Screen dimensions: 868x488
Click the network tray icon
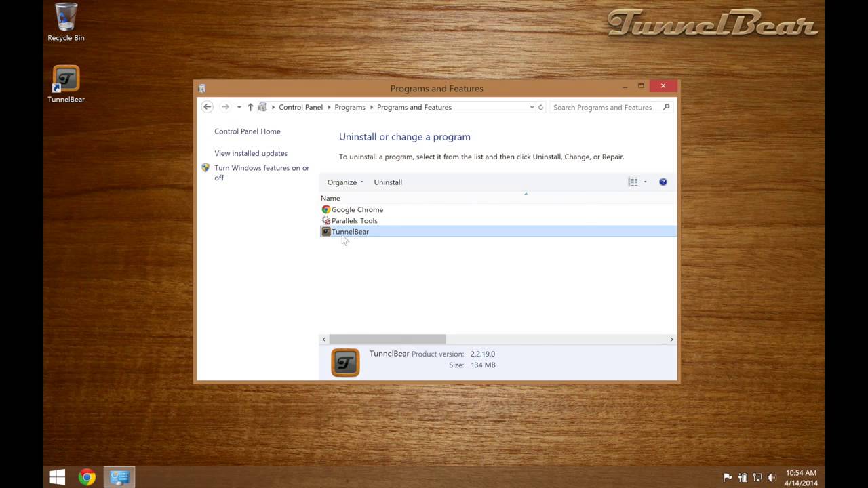(x=757, y=477)
